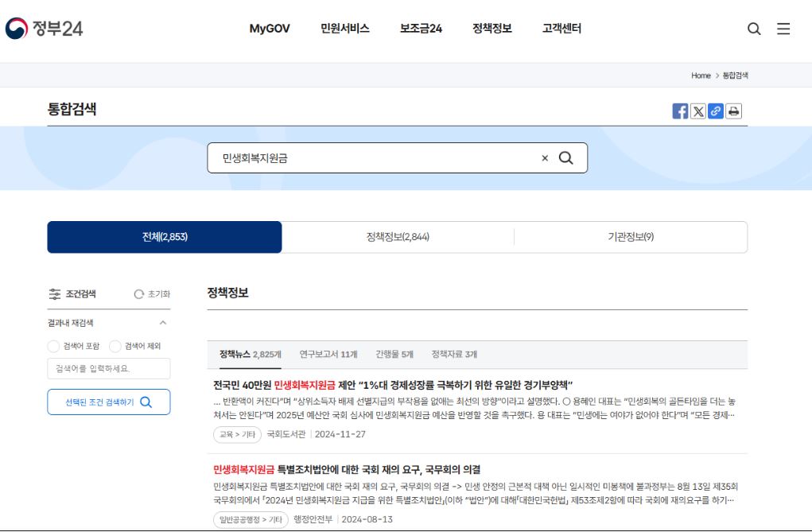Open MyGOV menu
812x532 pixels.
click(x=270, y=29)
